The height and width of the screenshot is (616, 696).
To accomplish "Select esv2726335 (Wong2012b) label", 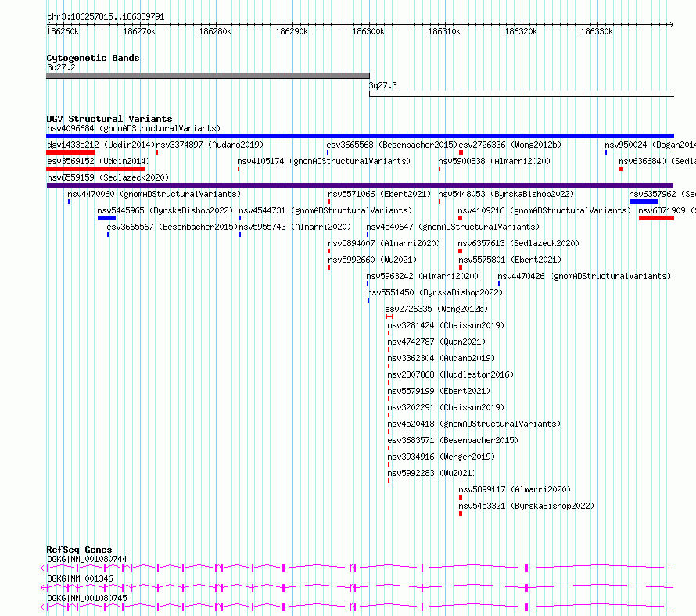I will pyautogui.click(x=436, y=310).
